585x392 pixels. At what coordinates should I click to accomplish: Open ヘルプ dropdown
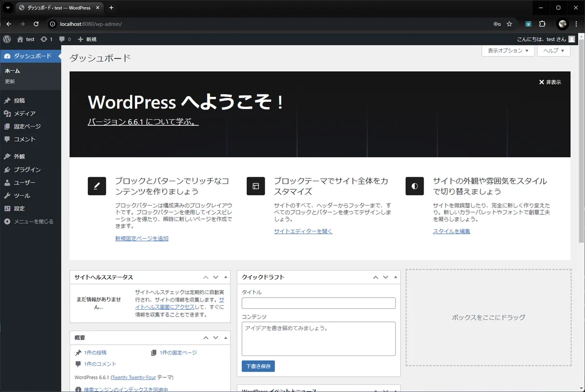pyautogui.click(x=554, y=51)
